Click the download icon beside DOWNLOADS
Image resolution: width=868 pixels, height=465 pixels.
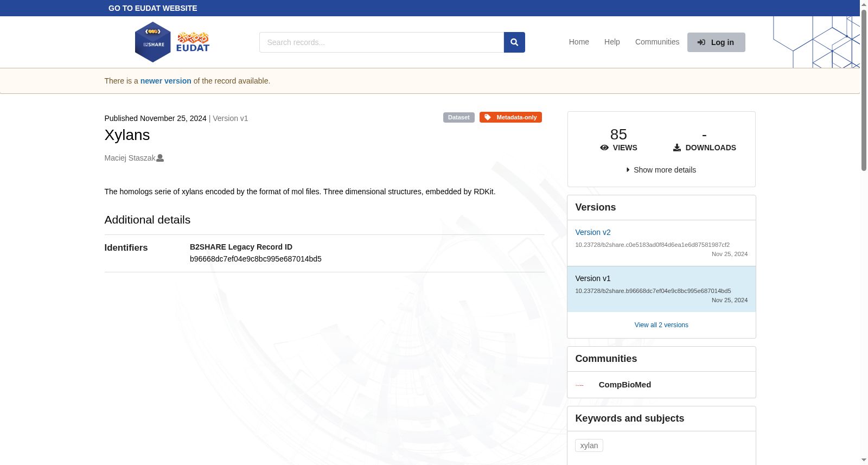coord(677,148)
